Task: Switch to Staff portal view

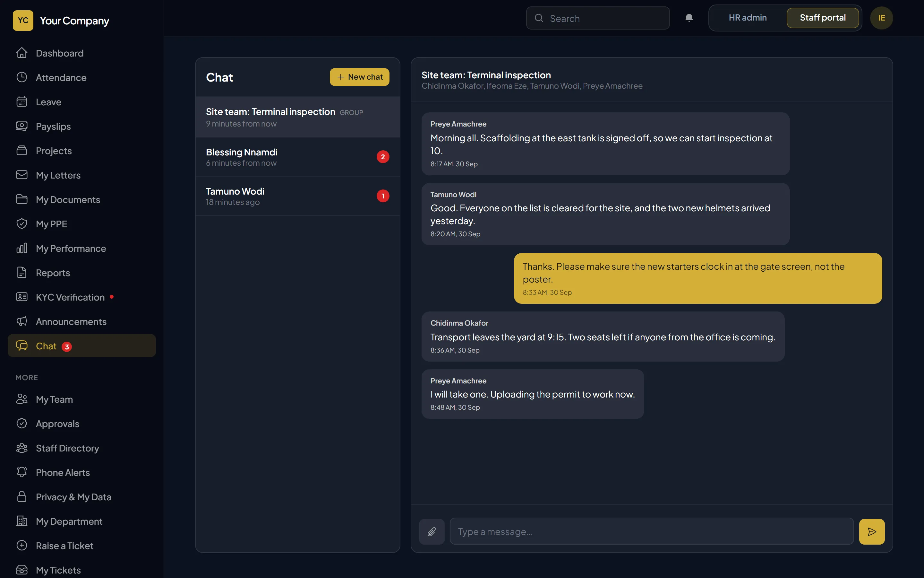Action: [822, 18]
